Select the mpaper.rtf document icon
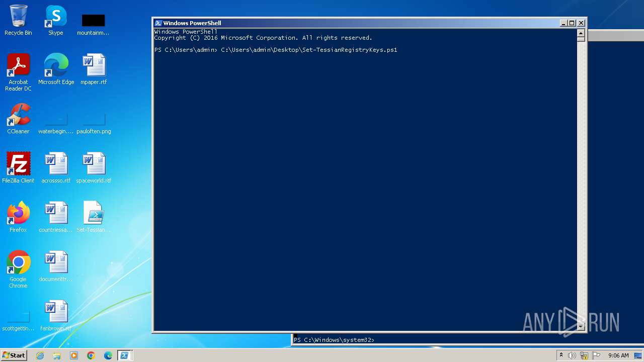644x362 pixels. point(94,69)
